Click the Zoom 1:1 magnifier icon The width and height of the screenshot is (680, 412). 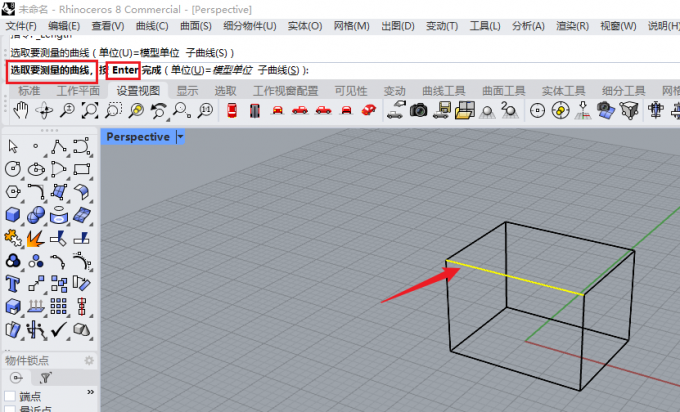tap(205, 110)
